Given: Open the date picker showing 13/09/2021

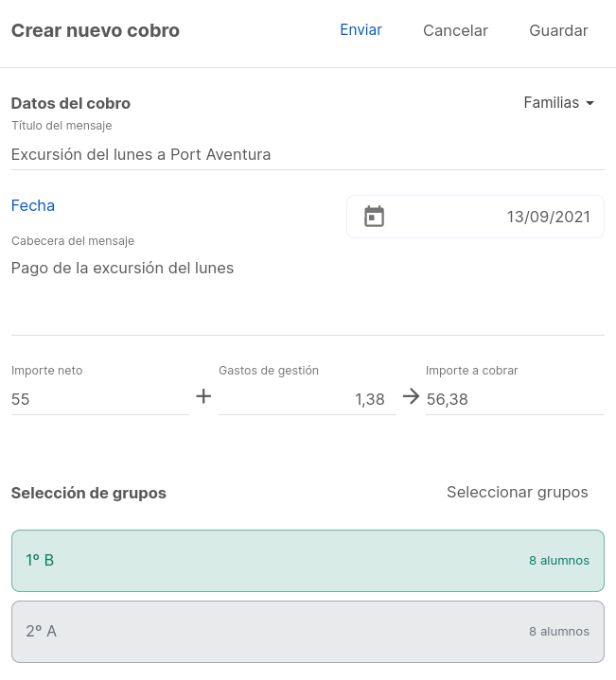Looking at the screenshot, I should pyautogui.click(x=548, y=217).
